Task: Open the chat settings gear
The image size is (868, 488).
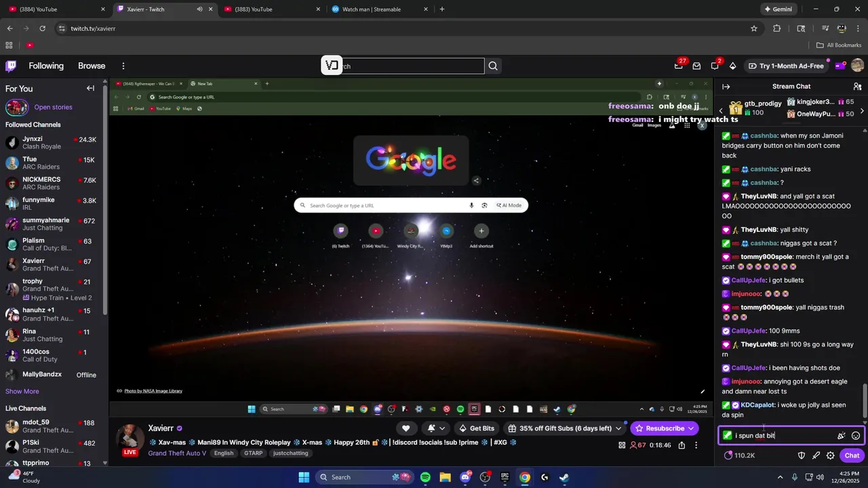Action: (830, 455)
